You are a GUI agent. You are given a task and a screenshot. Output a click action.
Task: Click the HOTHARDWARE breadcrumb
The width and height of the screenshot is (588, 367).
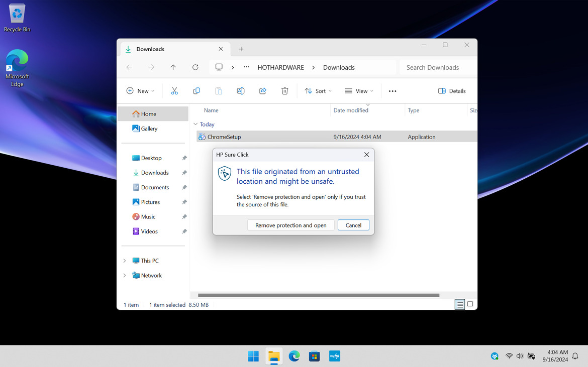click(x=280, y=67)
